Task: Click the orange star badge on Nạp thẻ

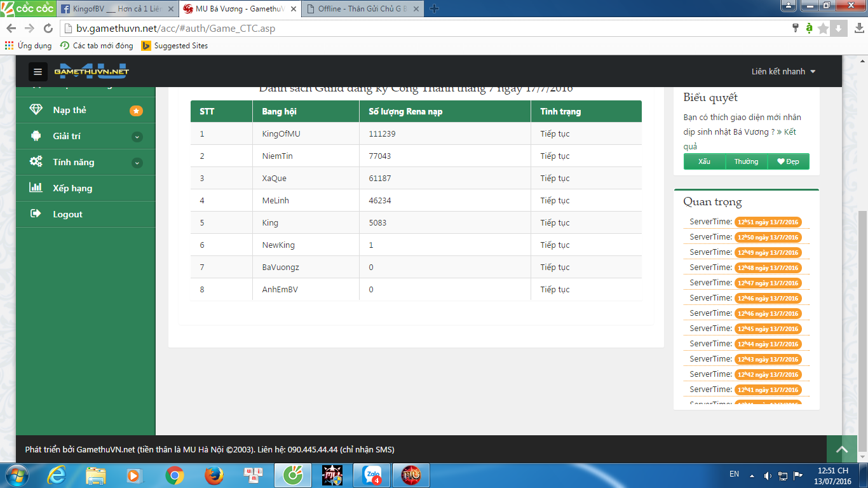Action: point(136,111)
